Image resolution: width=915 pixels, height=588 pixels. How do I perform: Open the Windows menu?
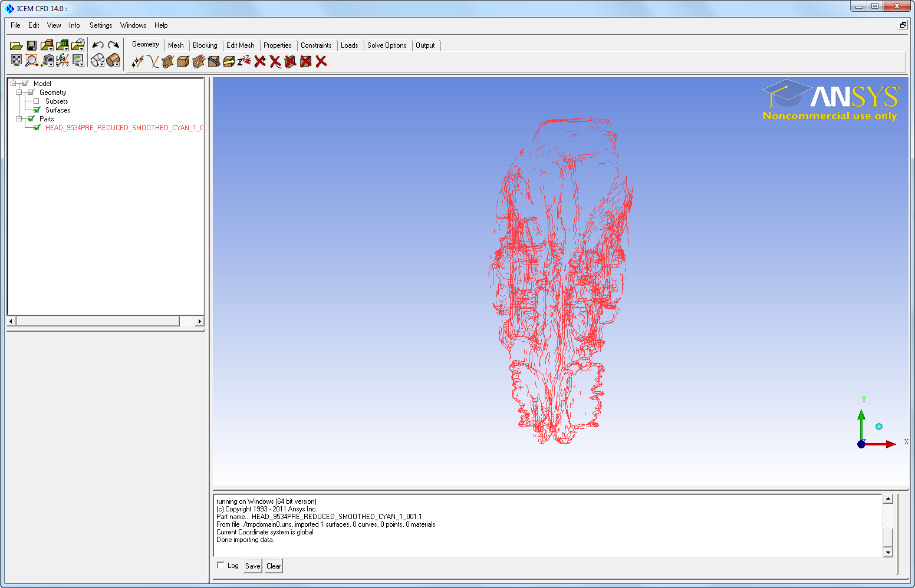[x=133, y=25]
